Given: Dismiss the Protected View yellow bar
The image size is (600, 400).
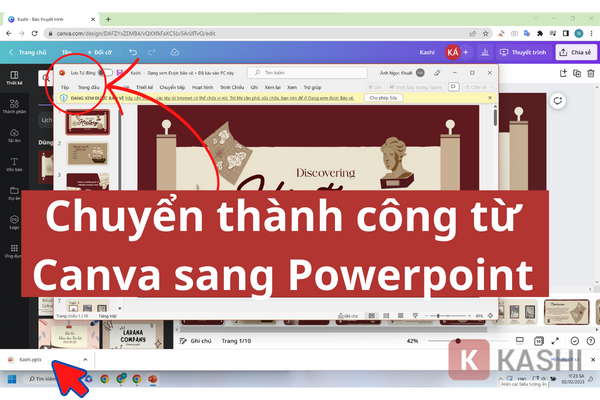Looking at the screenshot, I should coord(490,98).
